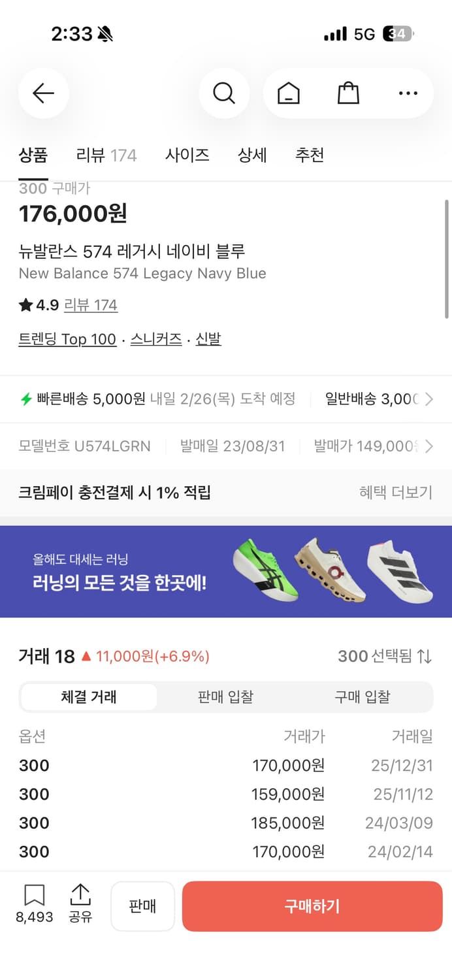The width and height of the screenshot is (452, 980).
Task: Open the search icon
Action: (x=224, y=93)
